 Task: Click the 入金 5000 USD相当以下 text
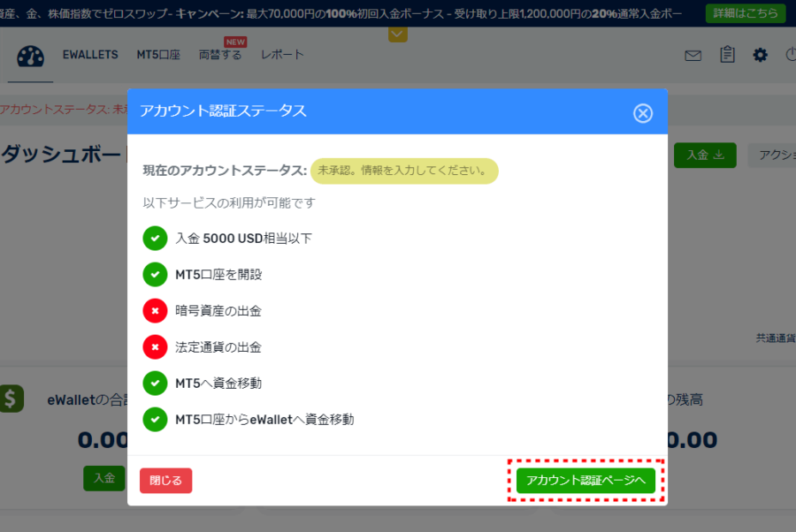click(x=244, y=239)
